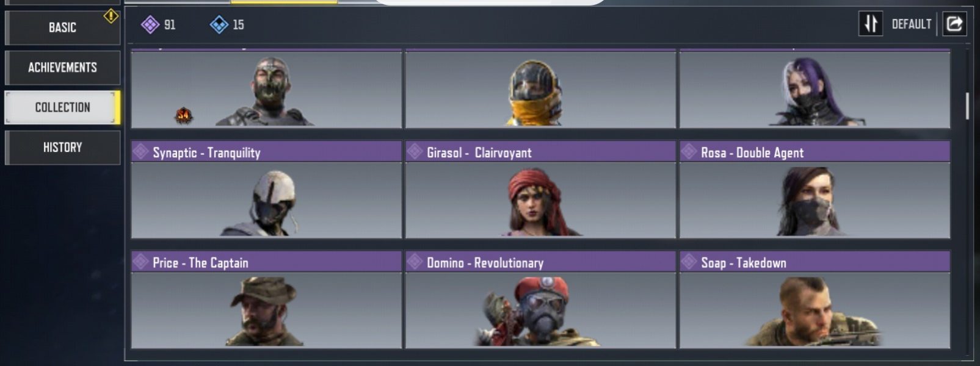
Task: Click the collection list scrollbar handle
Action: (967, 106)
